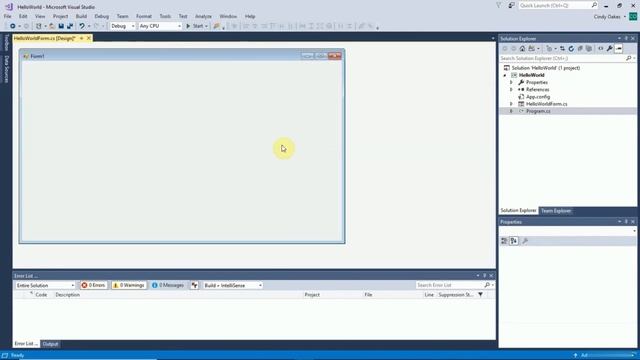This screenshot has height=360, width=640.
Task: Expand the HelloWorldForm.cs node
Action: 511,104
